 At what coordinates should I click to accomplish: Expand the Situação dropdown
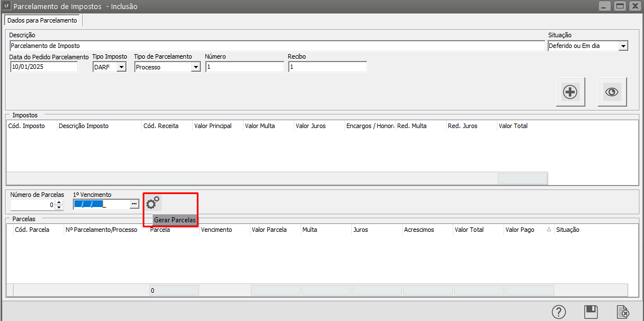coord(623,46)
